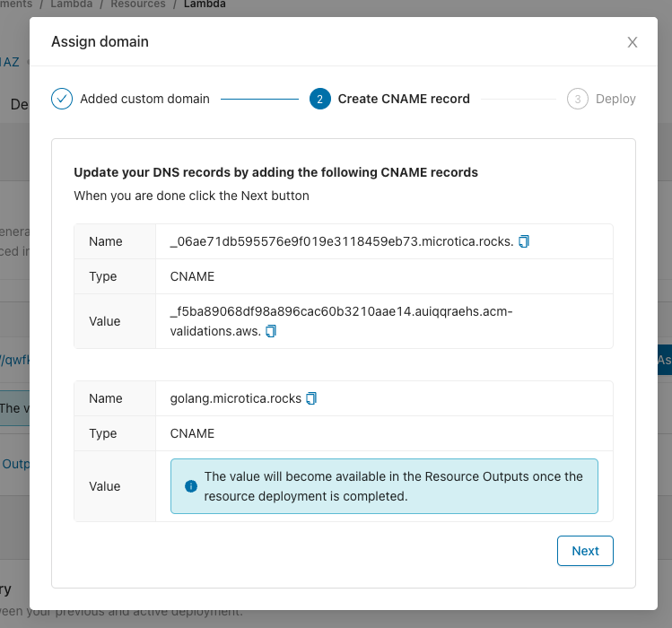Click the golang.microtica.rocks name text

(236, 398)
